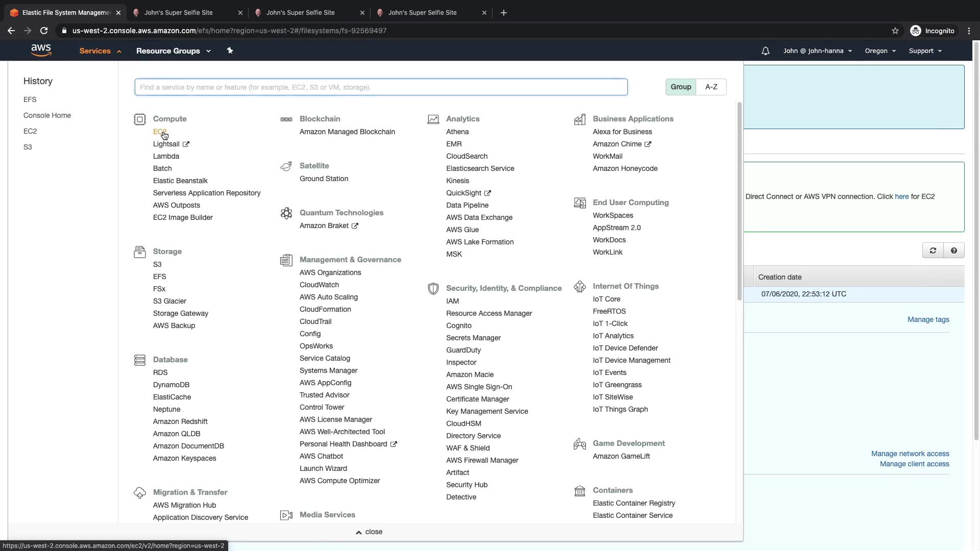Image resolution: width=980 pixels, height=551 pixels.
Task: Open a new browser tab with the plus icon
Action: pos(503,13)
